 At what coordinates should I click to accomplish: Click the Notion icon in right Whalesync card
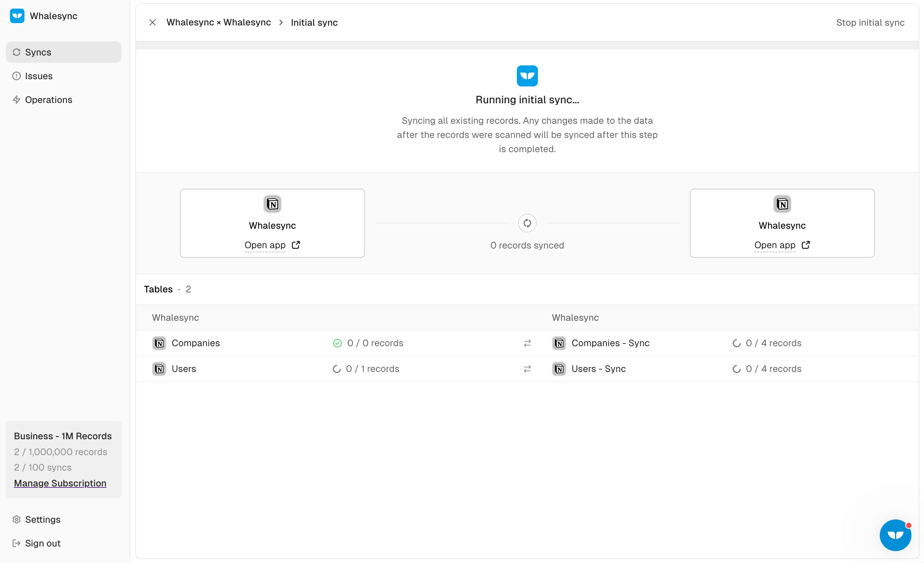(x=782, y=204)
